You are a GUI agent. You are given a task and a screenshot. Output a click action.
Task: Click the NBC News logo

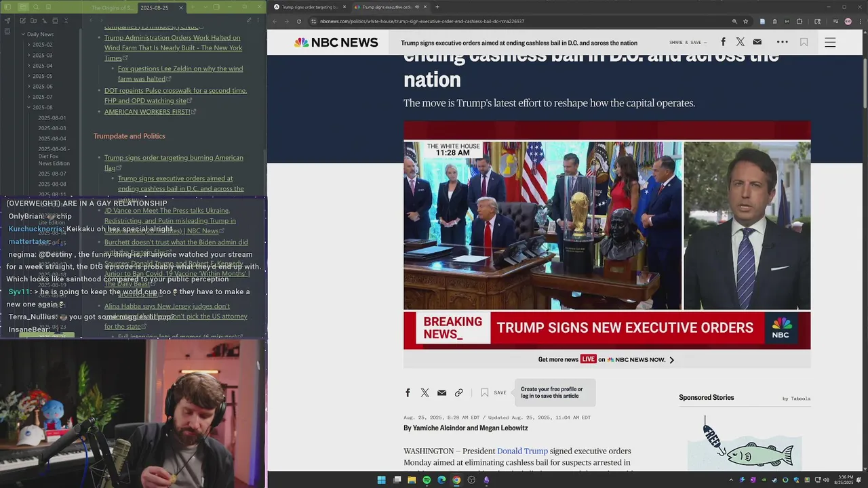point(336,42)
